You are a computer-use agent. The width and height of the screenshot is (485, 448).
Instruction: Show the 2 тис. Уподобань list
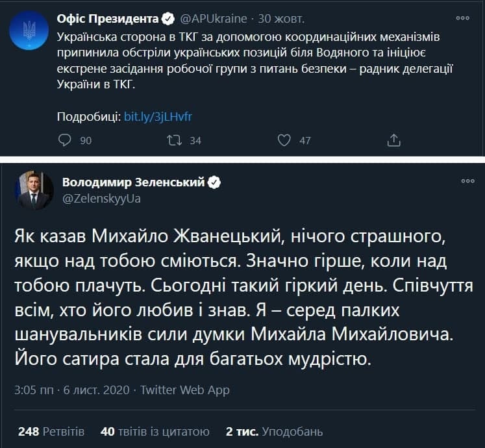pyautogui.click(x=274, y=431)
